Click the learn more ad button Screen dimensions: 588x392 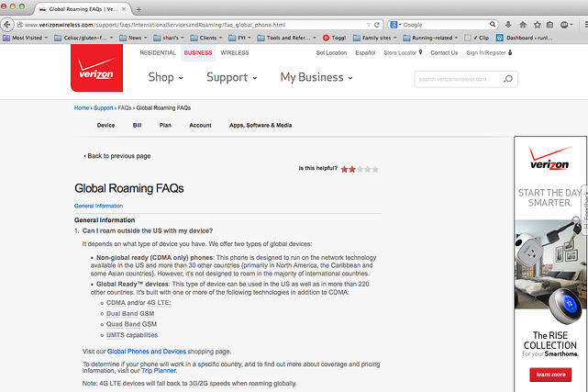(550, 375)
